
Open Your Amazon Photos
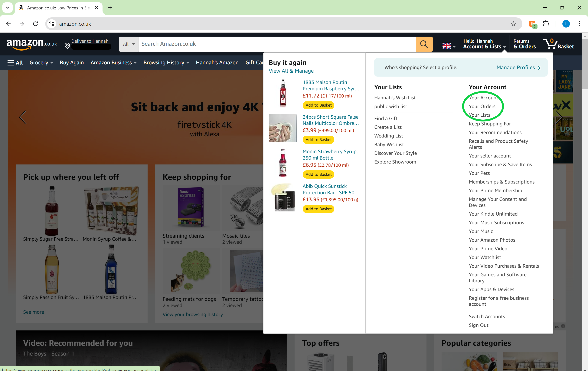click(x=492, y=240)
